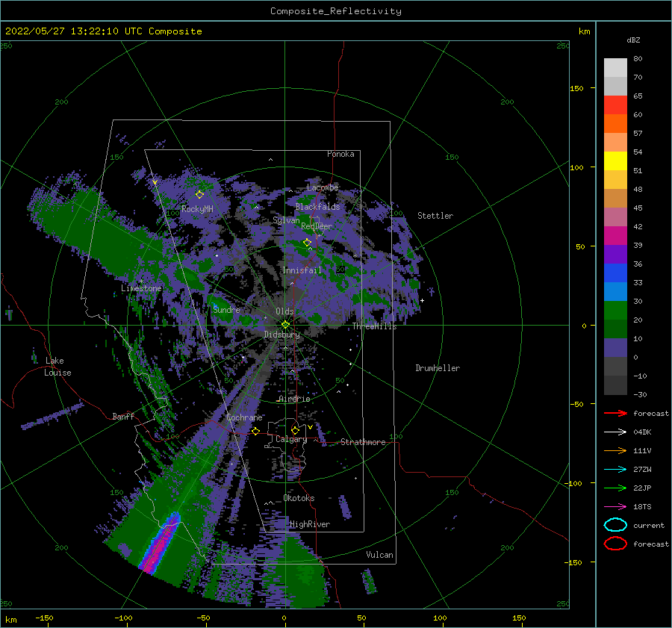Click the red 65 dBZ color swatch
This screenshot has width=672, height=628.
(615, 105)
